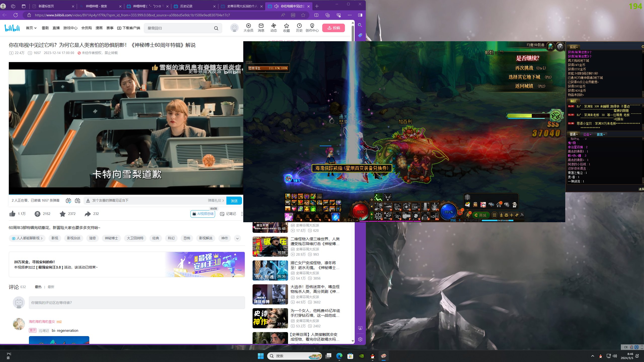
Task: Select 直播 in Bilibili navigation
Action: 56,28
